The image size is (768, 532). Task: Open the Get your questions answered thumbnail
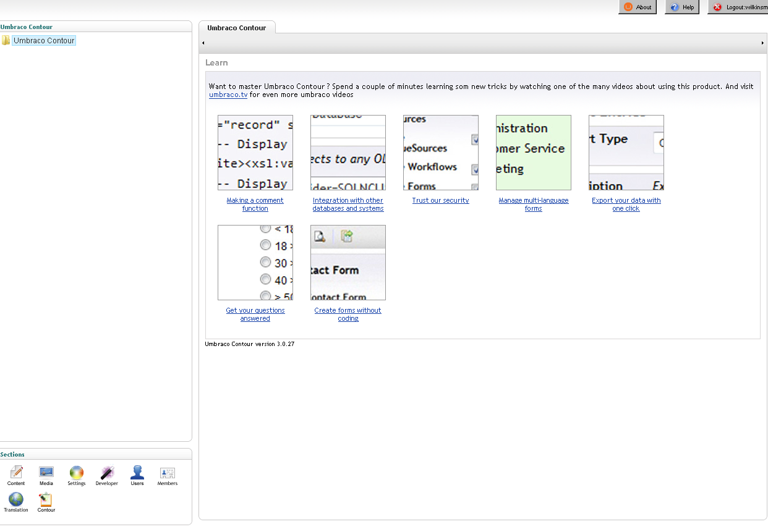(255, 263)
